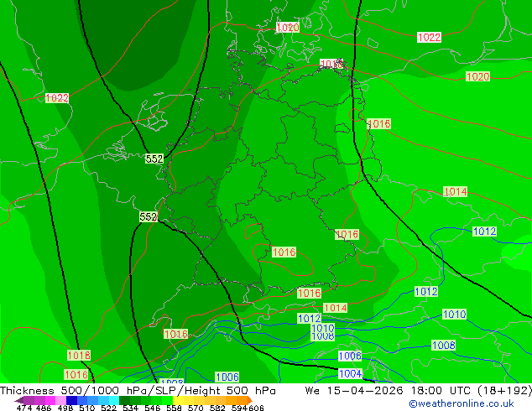532x411 pixels.
Task: Click the legend value 570
Action: coord(196,408)
